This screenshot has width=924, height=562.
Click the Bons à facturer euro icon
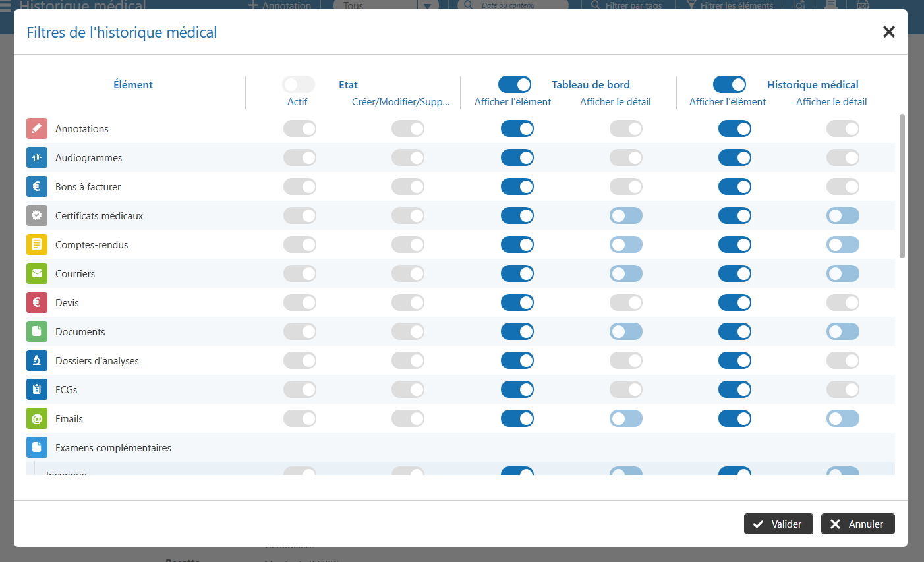coord(37,186)
